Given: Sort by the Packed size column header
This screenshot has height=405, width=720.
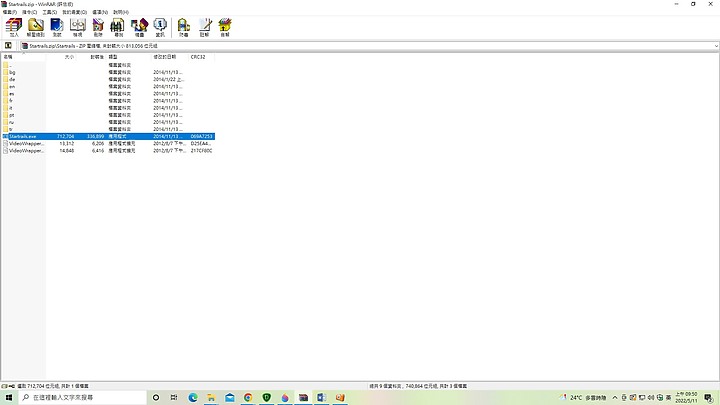Looking at the screenshot, I should point(91,57).
